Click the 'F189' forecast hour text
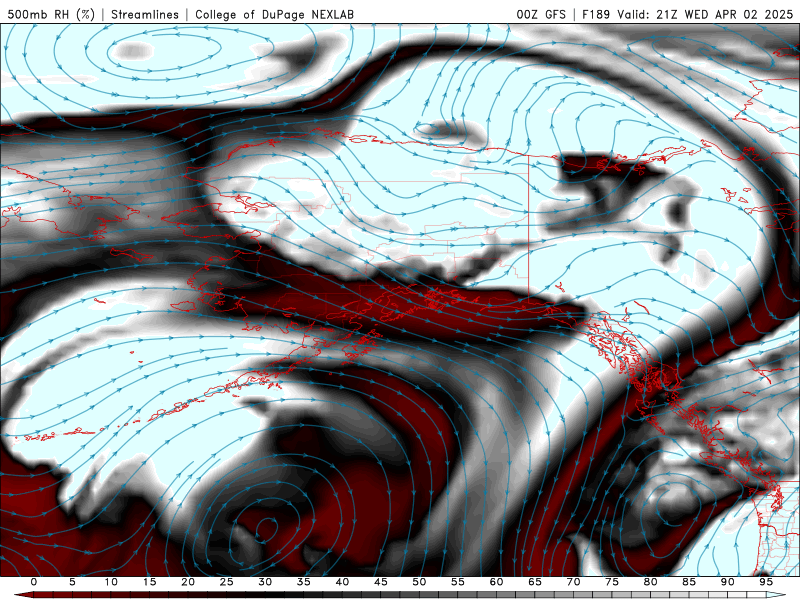Screen dimensions: 800x600 click(x=596, y=14)
